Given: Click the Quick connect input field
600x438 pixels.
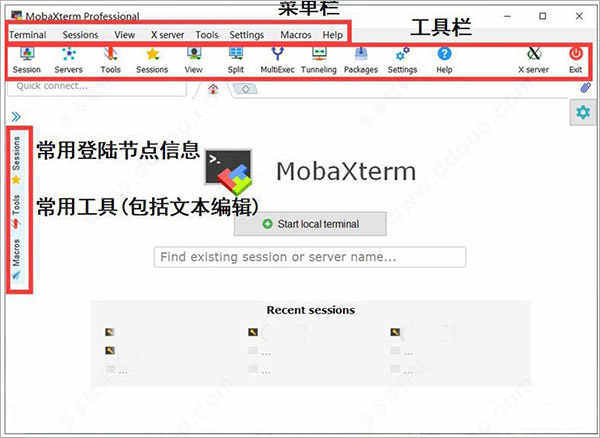Looking at the screenshot, I should coord(97,86).
